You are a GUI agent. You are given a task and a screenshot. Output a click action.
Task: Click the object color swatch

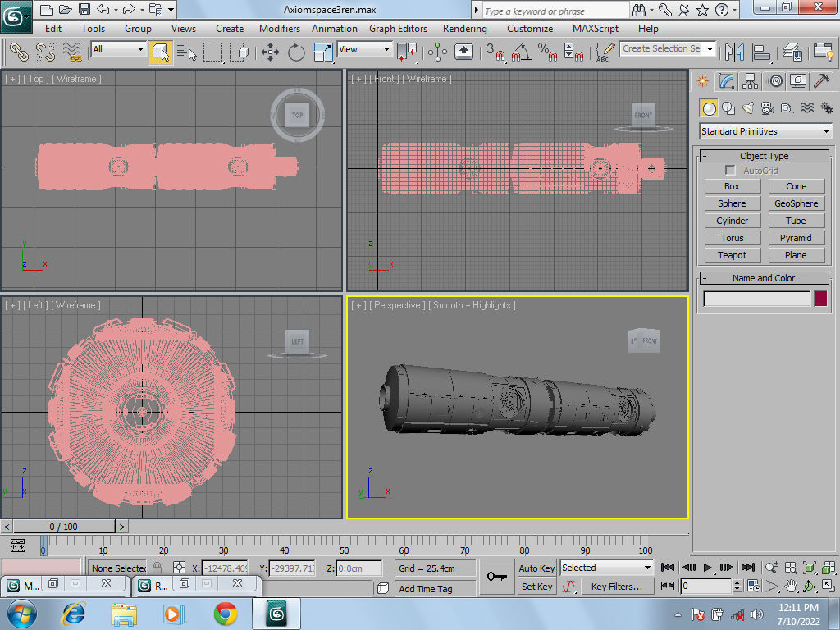point(820,299)
